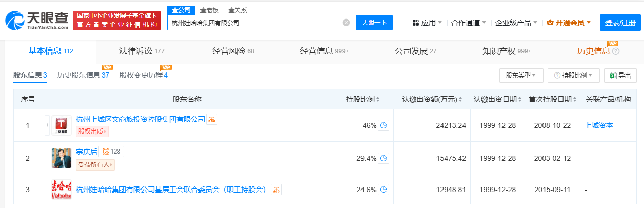This screenshot has width=644, height=208.
Task: Open 持股比例 filter dropdown
Action: tap(573, 75)
